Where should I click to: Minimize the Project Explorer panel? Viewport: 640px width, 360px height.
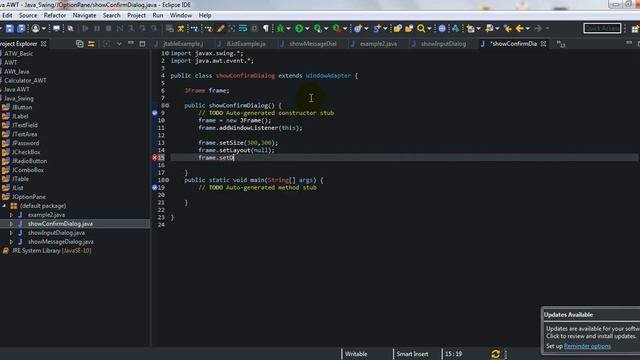click(131, 43)
